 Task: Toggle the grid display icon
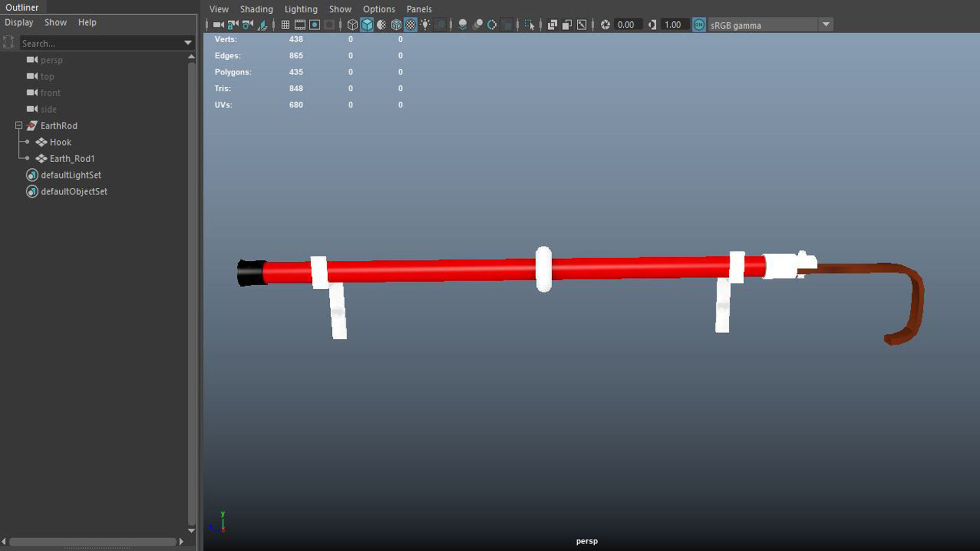click(x=285, y=24)
